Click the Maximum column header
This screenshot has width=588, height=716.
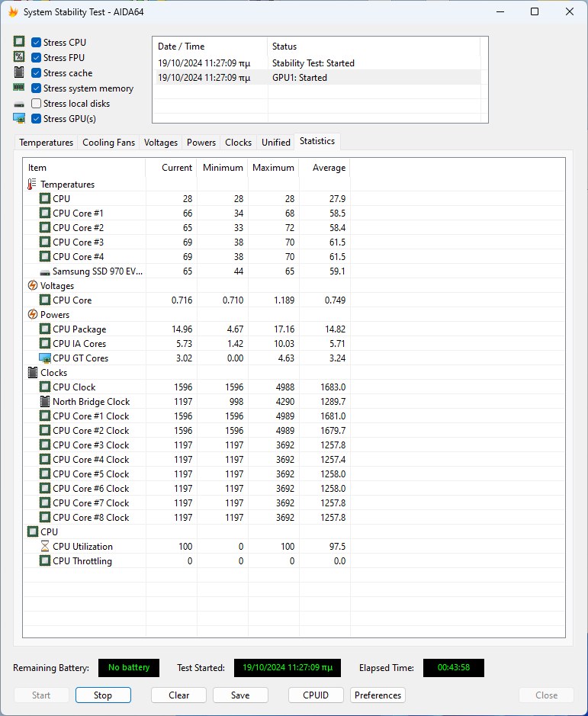pos(273,168)
